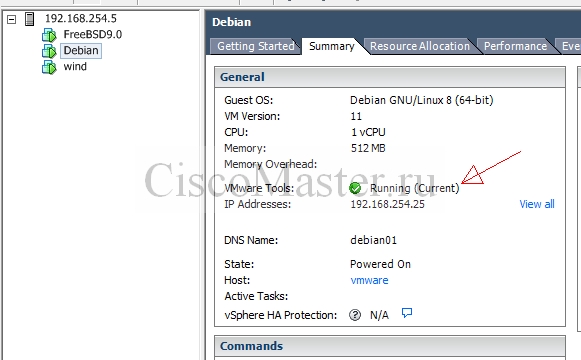Click the N/A HA protection value
The height and width of the screenshot is (360, 581).
[379, 315]
